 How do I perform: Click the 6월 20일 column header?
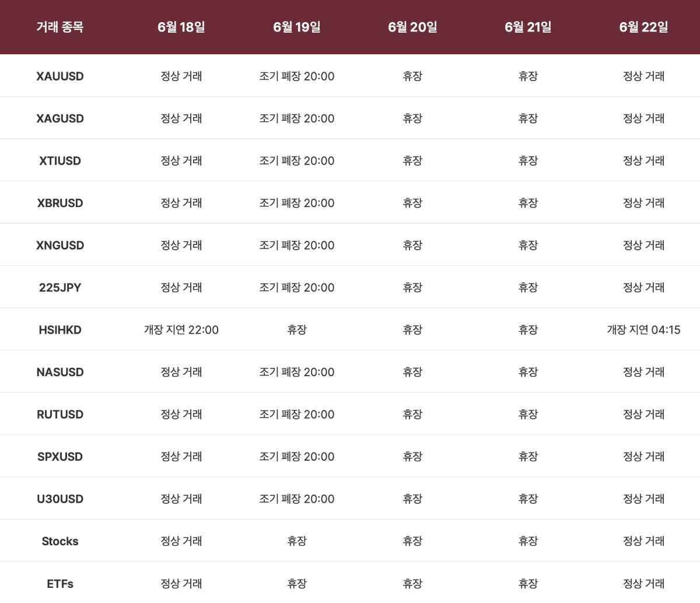tap(412, 27)
